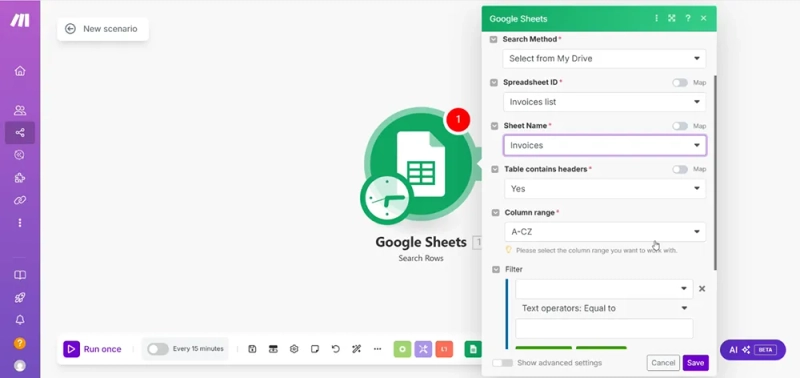Select the Google Sheets module on the canvas
Viewport: 800px width, 378px height.
pyautogui.click(x=421, y=164)
